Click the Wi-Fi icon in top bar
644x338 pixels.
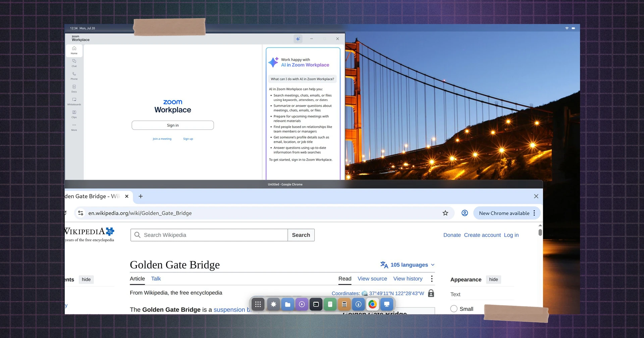[x=567, y=28]
